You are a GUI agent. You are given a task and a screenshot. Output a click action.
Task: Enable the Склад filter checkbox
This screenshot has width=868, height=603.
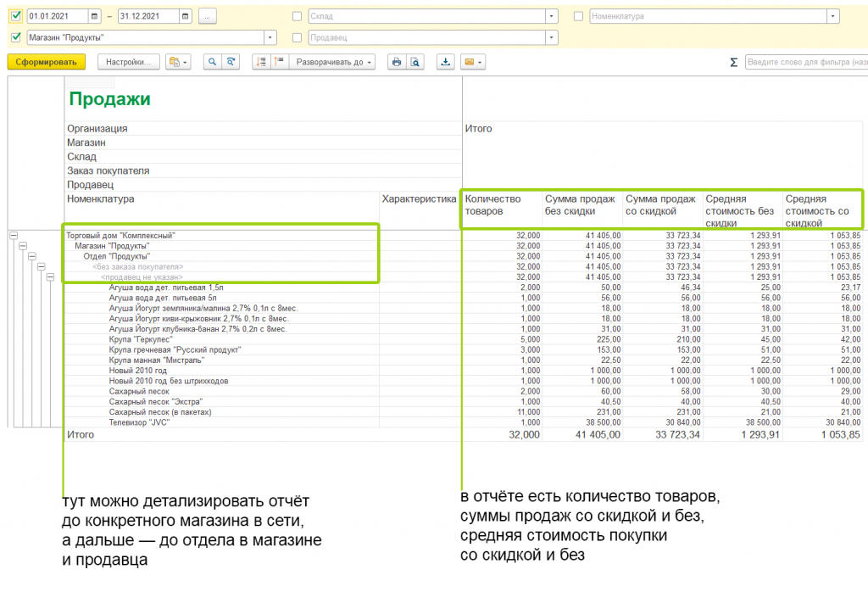[297, 16]
